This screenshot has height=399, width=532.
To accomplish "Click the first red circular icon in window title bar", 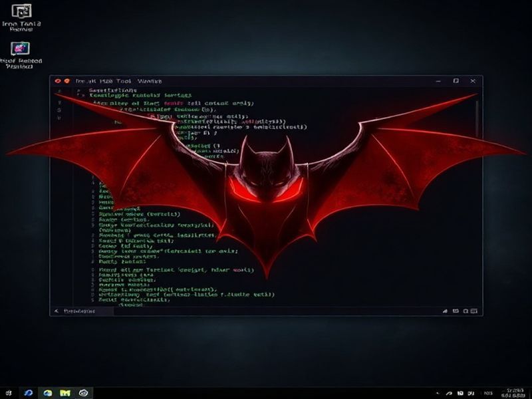I will click(x=58, y=80).
